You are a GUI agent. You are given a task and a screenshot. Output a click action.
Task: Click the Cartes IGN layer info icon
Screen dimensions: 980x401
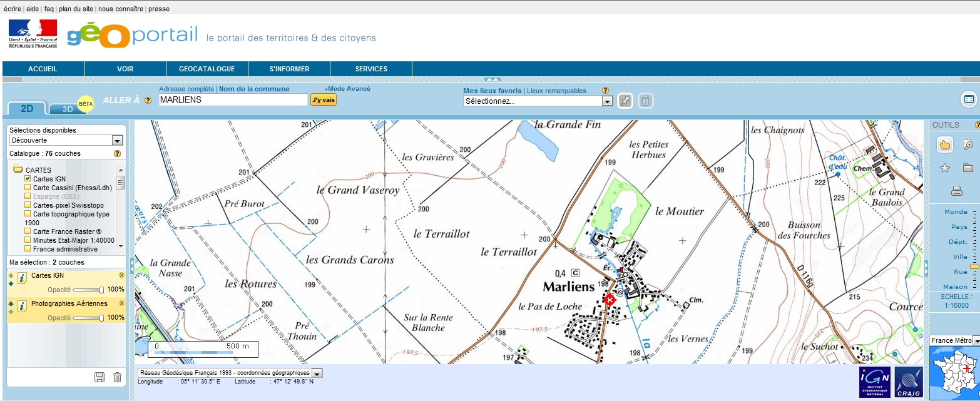[22, 278]
